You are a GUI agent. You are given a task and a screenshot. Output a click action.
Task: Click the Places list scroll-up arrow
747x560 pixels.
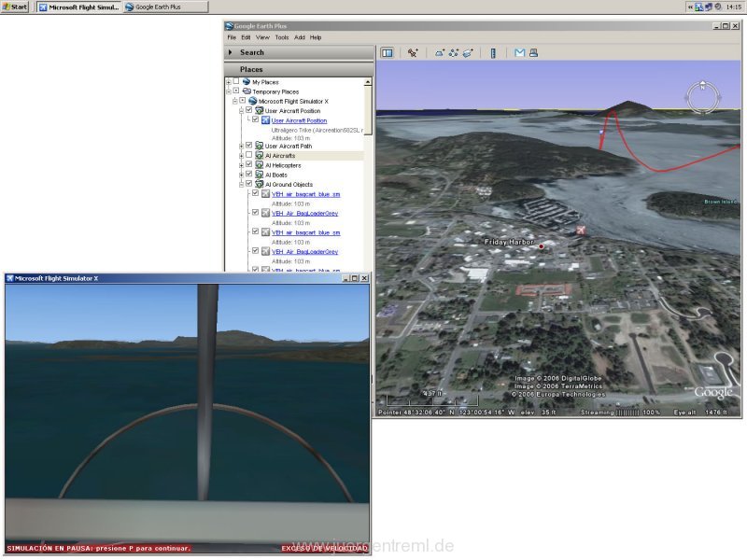pos(368,82)
